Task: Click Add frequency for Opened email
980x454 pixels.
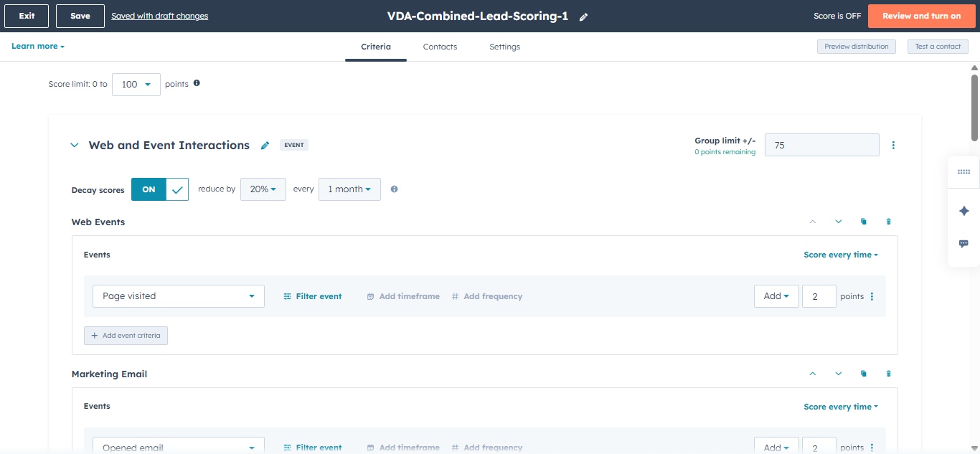Action: click(487, 448)
